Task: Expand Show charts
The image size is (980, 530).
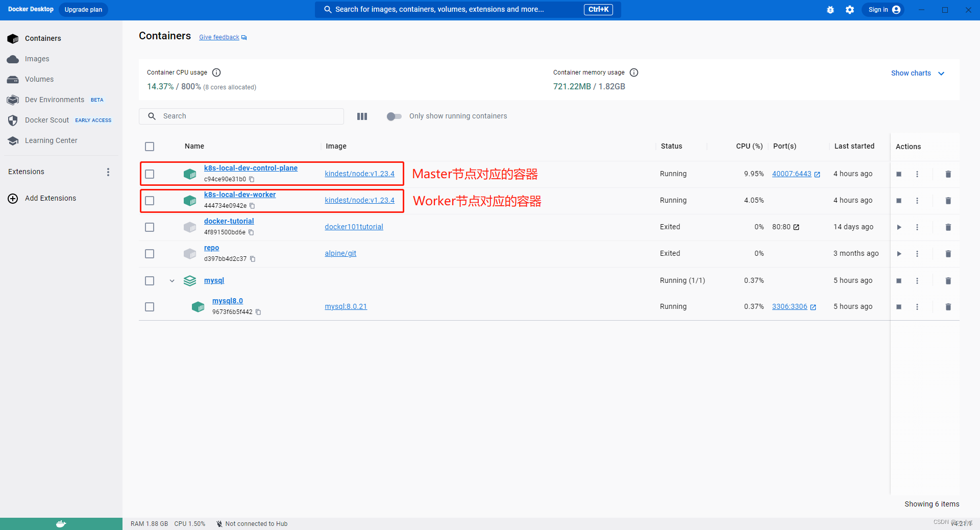Action: point(918,73)
